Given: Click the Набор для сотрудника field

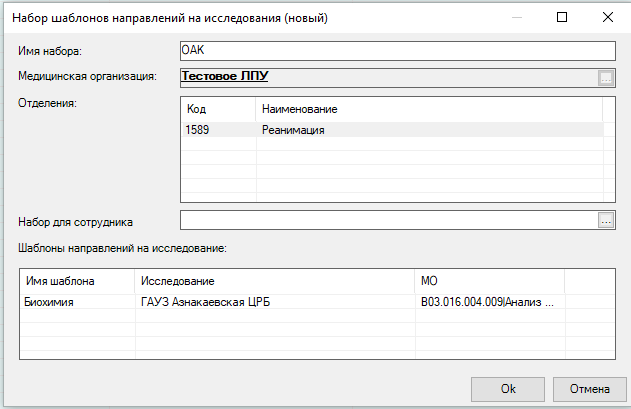Looking at the screenshot, I should [x=386, y=221].
